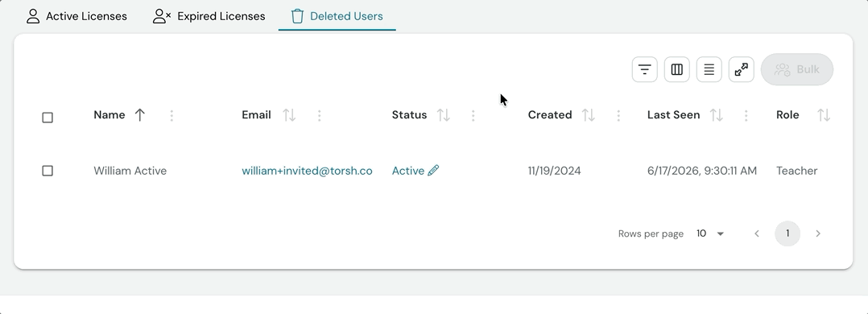Sort the Role column
Image resolution: width=868 pixels, height=314 pixels.
[x=824, y=114]
